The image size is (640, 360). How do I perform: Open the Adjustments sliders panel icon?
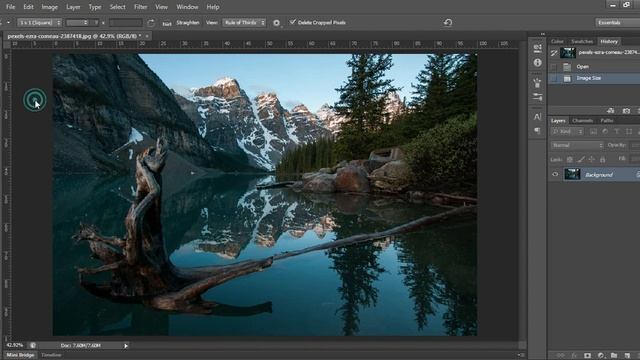coord(537,97)
